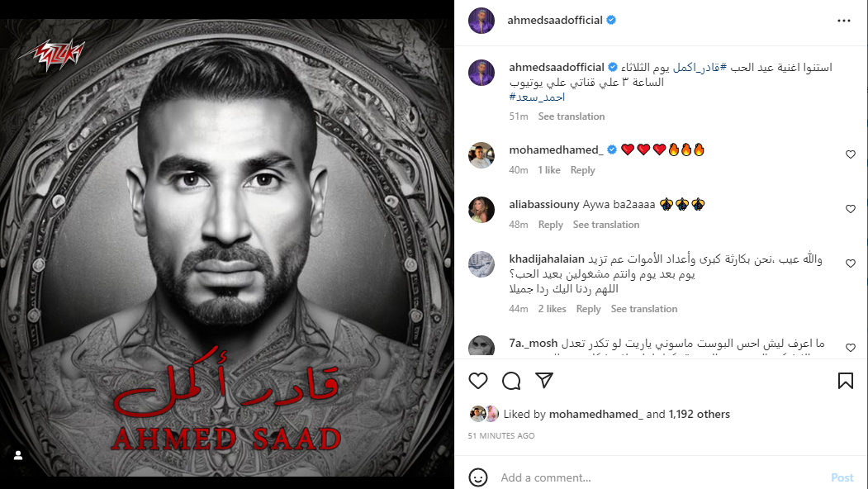Open the three-dot more options menu

click(844, 21)
